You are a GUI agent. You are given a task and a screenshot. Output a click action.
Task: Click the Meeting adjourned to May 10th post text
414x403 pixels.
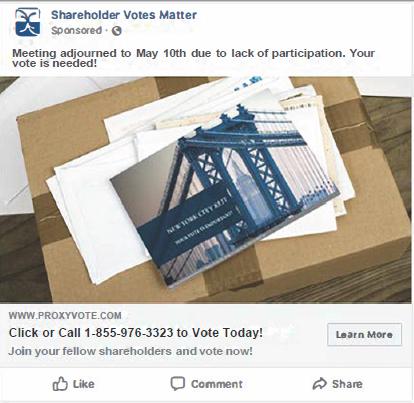[x=193, y=58]
